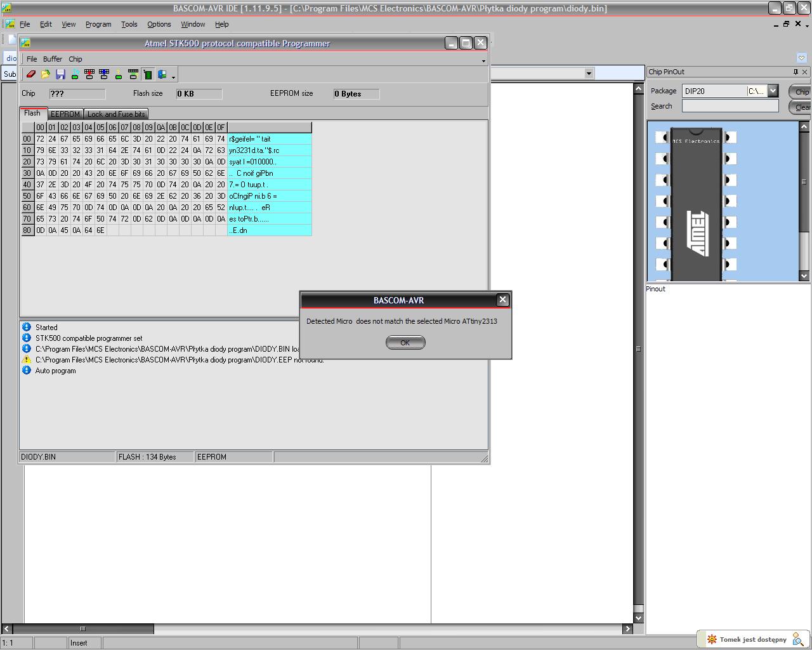Click the chip icon with cyan arrow
This screenshot has width=812, height=650.
[x=75, y=74]
